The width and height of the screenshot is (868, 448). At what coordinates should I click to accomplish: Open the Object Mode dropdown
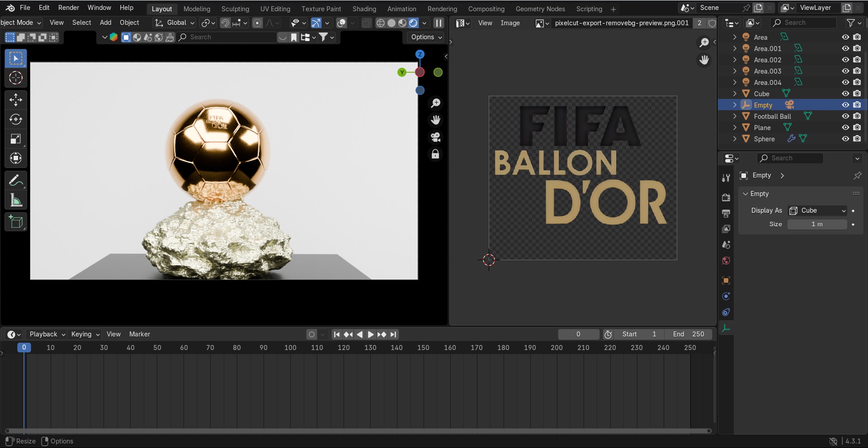click(x=21, y=23)
